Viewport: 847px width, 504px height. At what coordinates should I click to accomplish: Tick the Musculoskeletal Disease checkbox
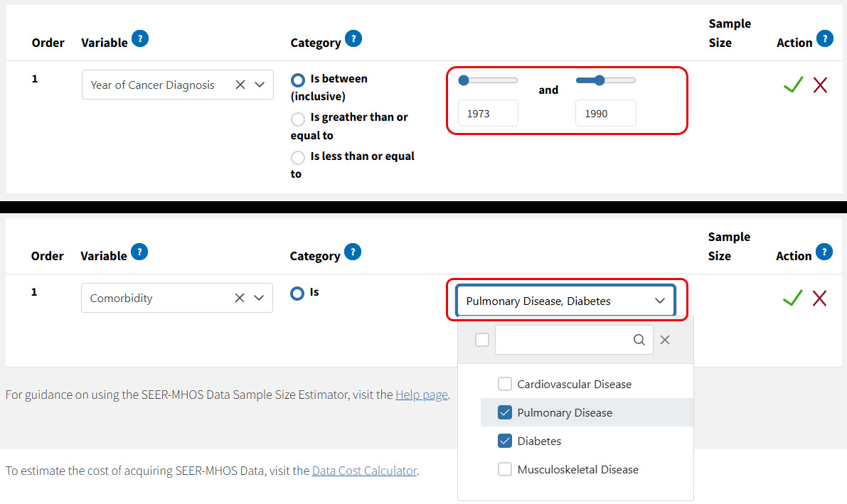[505, 469]
